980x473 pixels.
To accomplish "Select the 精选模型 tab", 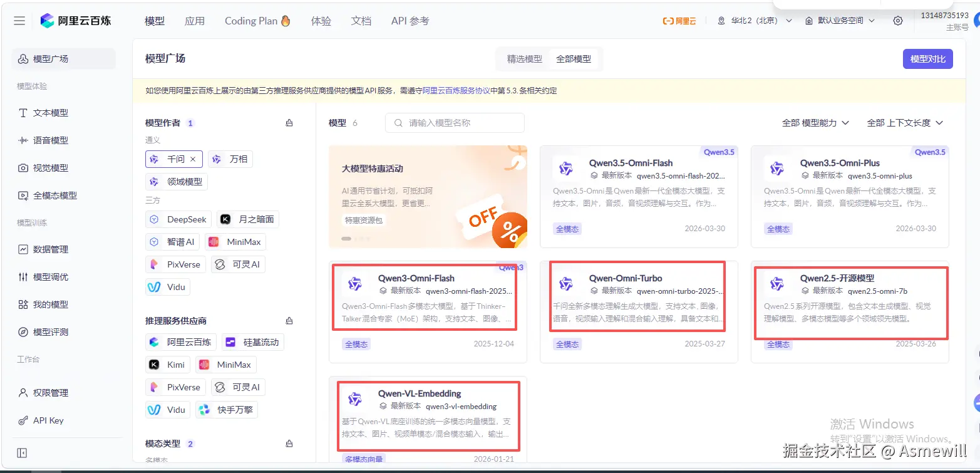I will (x=525, y=59).
